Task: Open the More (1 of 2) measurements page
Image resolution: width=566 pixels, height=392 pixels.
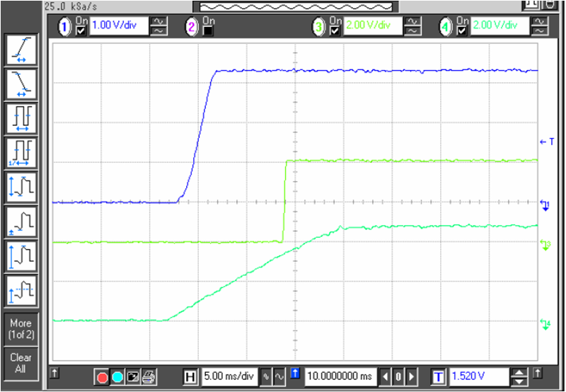Action: (x=21, y=329)
